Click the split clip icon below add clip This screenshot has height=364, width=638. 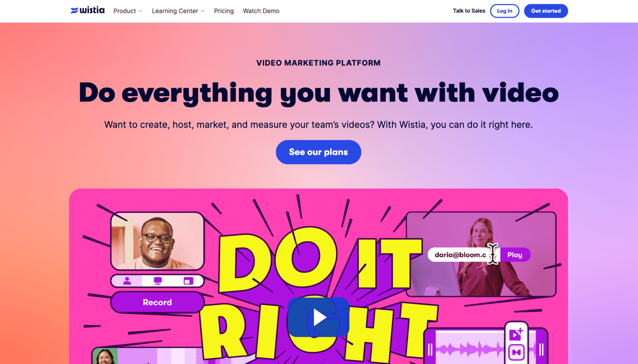[516, 353]
